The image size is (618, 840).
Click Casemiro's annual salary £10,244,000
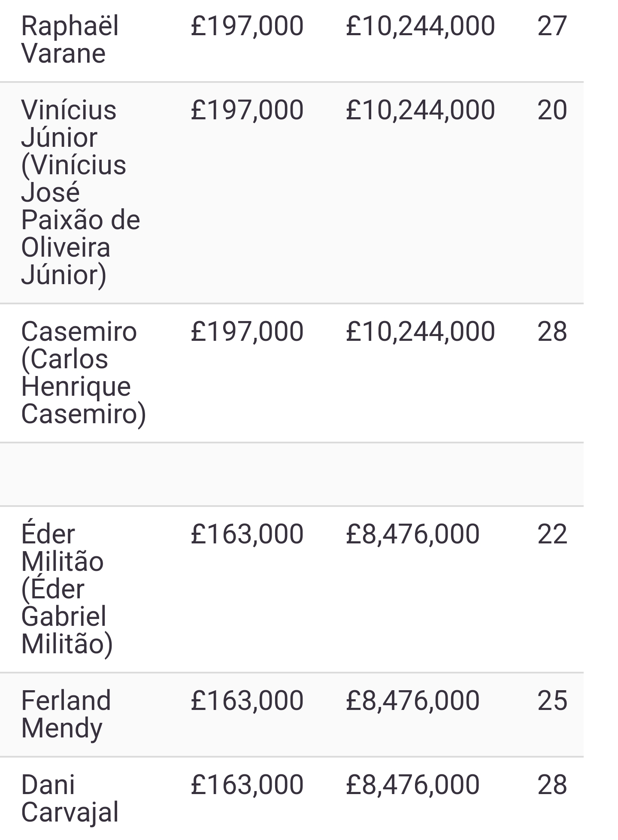click(x=420, y=332)
